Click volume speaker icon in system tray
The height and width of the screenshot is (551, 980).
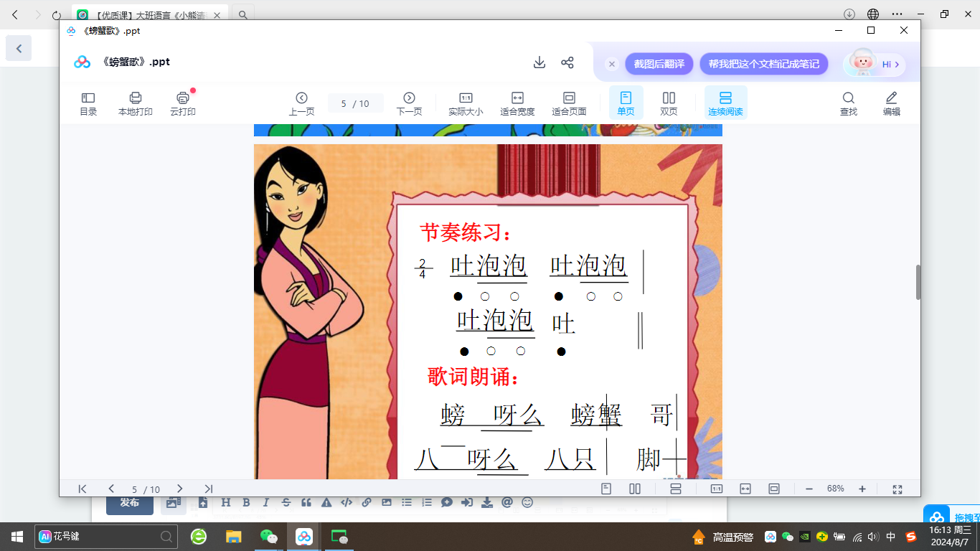873,537
